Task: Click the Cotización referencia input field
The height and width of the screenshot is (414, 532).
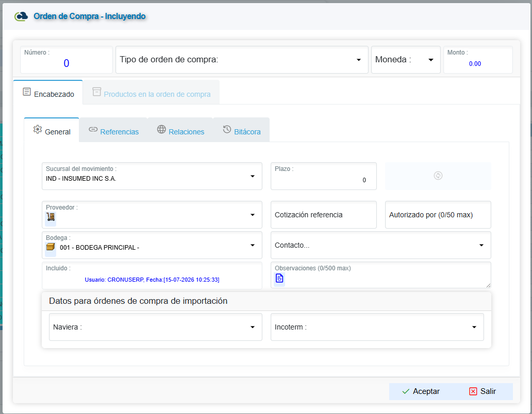Action: coord(324,215)
